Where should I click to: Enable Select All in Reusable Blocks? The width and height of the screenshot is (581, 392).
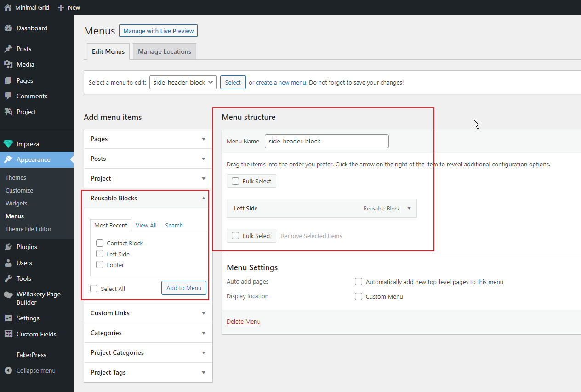(x=94, y=289)
